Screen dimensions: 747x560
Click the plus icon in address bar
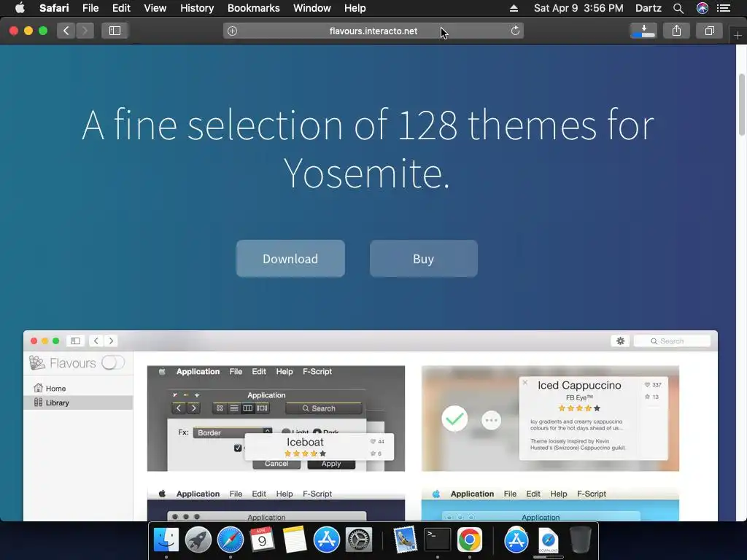pyautogui.click(x=232, y=31)
